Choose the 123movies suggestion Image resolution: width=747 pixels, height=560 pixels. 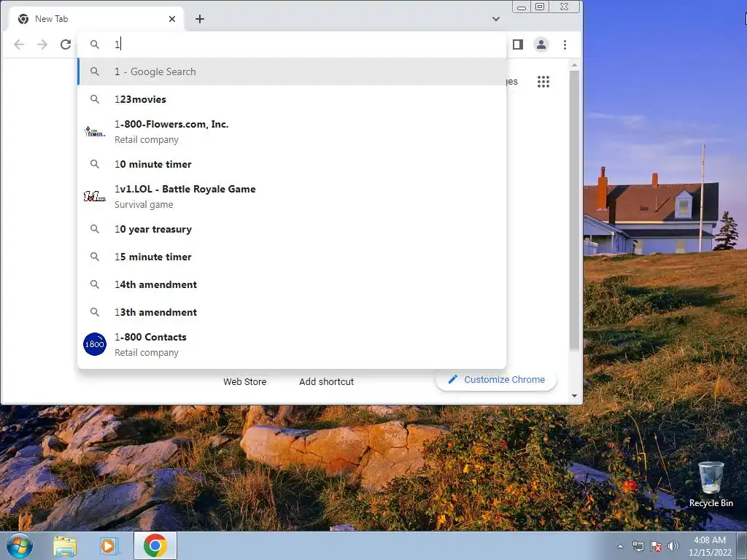click(292, 99)
